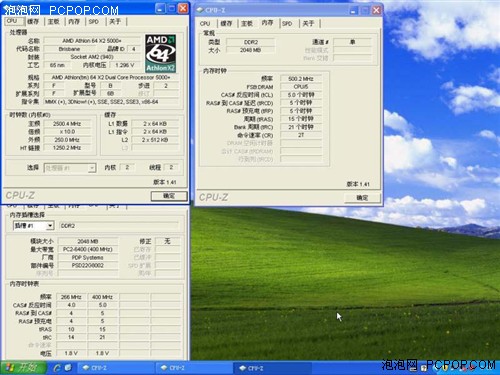Click the tRAS value 15 个时钟
The image size is (500, 375).
[x=301, y=119]
